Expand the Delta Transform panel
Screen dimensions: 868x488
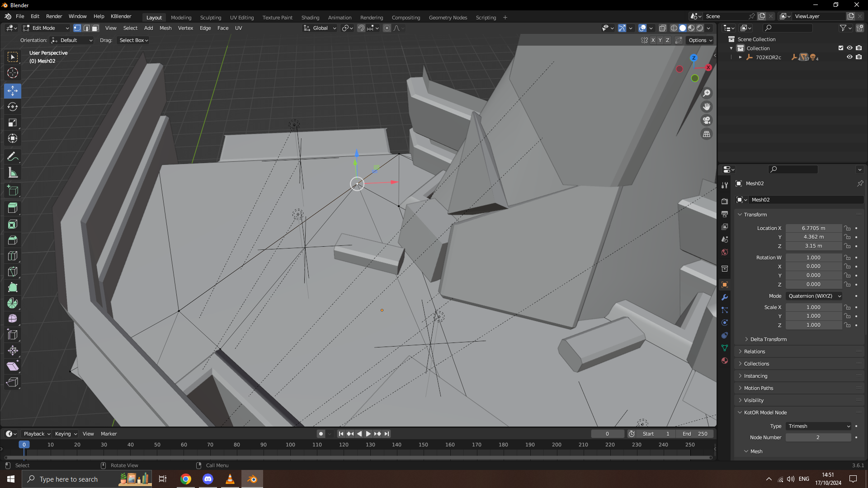click(769, 339)
